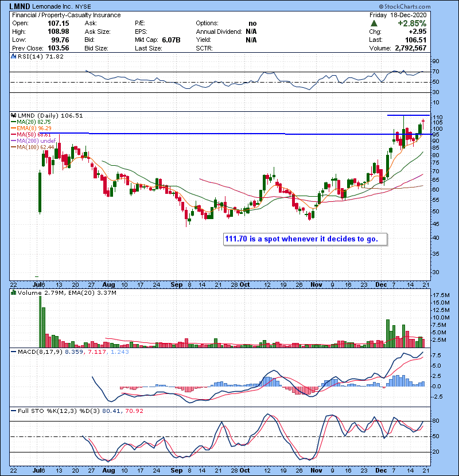Click the MACD(8,17,9) indicator label

click(x=40, y=352)
